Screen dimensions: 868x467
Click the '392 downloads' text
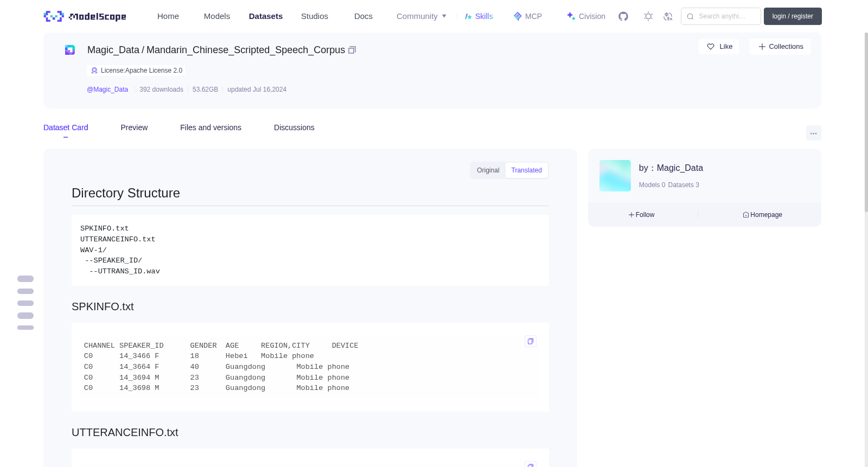161,89
